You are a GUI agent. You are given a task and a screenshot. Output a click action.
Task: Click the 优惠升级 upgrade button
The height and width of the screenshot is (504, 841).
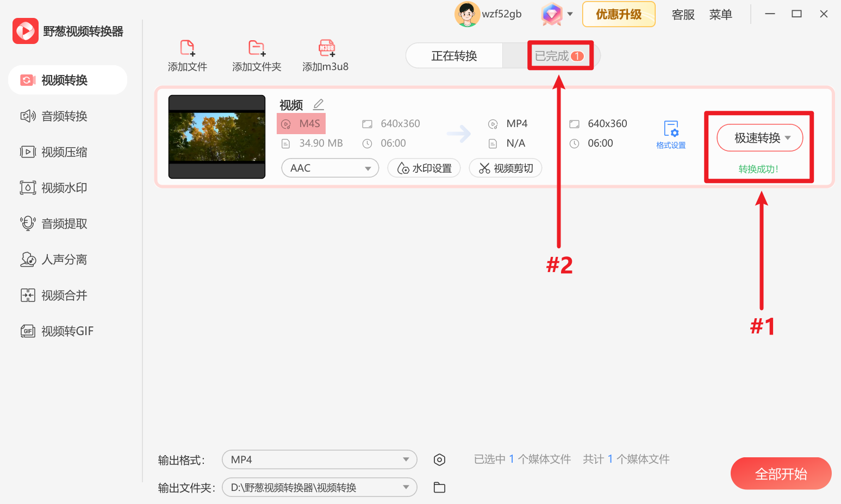(x=619, y=14)
